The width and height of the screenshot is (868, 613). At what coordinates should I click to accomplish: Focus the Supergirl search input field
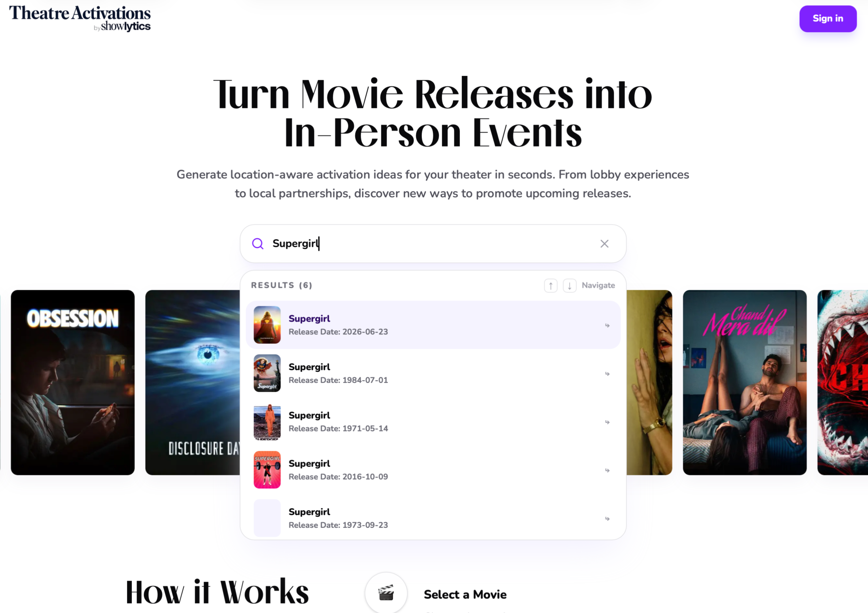pos(433,243)
